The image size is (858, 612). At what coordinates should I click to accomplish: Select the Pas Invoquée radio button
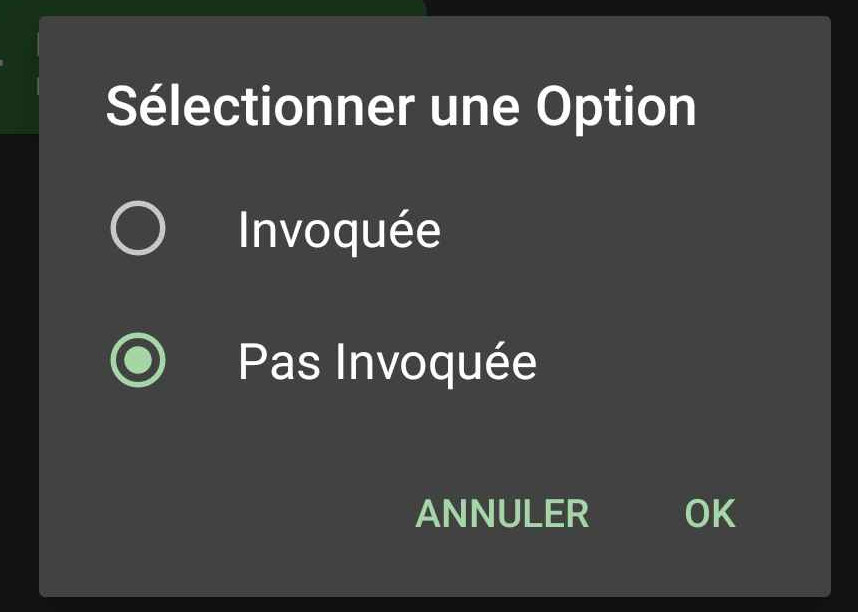tap(137, 360)
